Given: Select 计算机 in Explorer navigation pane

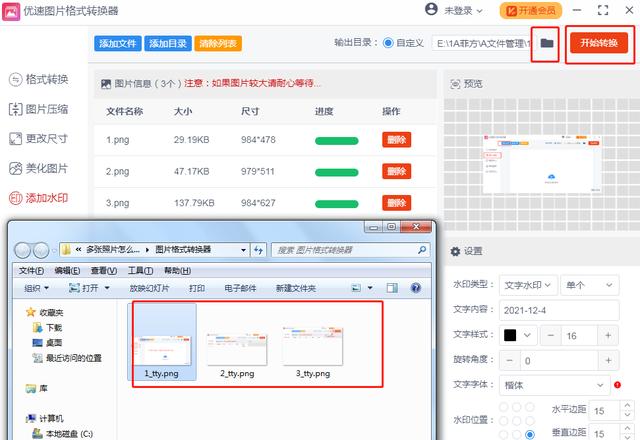Looking at the screenshot, I should [x=44, y=418].
